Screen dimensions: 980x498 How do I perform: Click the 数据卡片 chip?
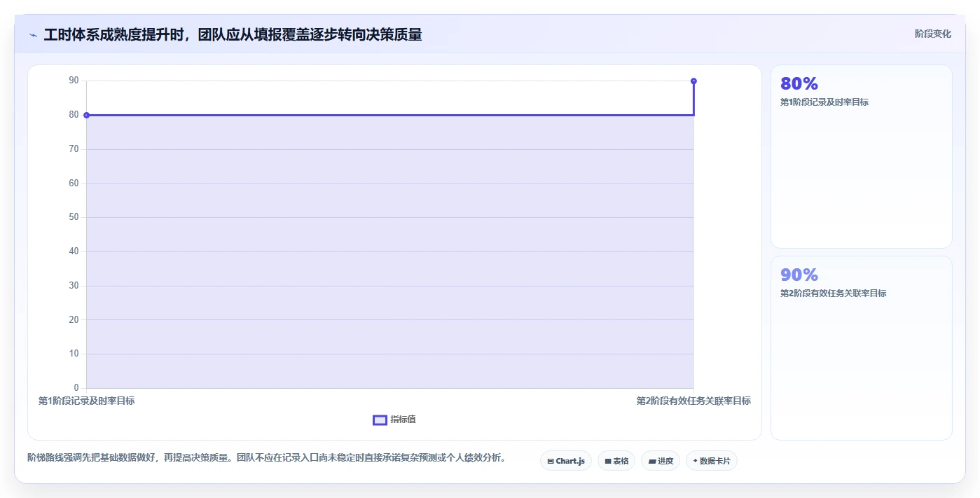(712, 461)
